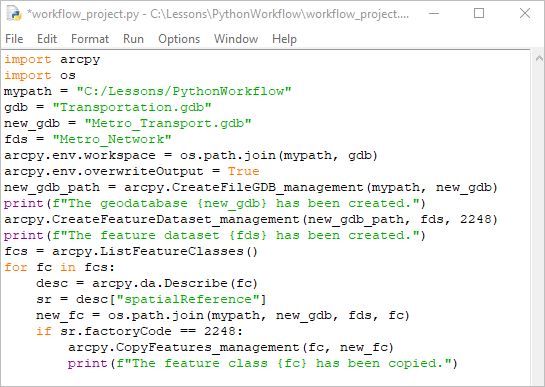The height and width of the screenshot is (387, 545).
Task: Open the Window menu
Action: (x=236, y=39)
